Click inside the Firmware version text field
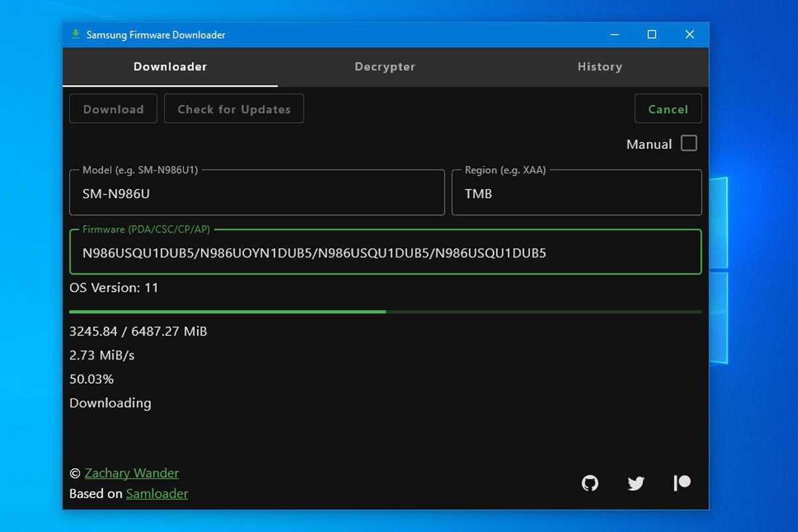The width and height of the screenshot is (798, 532). click(385, 253)
